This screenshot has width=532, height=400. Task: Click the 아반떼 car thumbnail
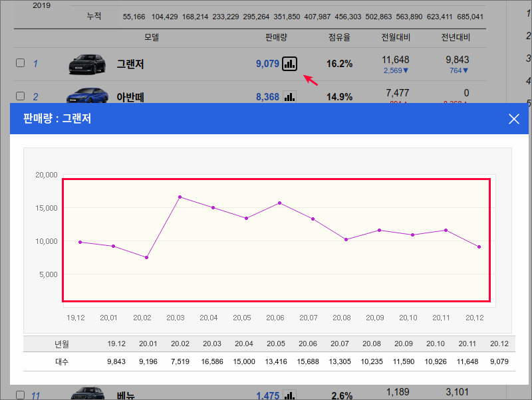pyautogui.click(x=88, y=96)
